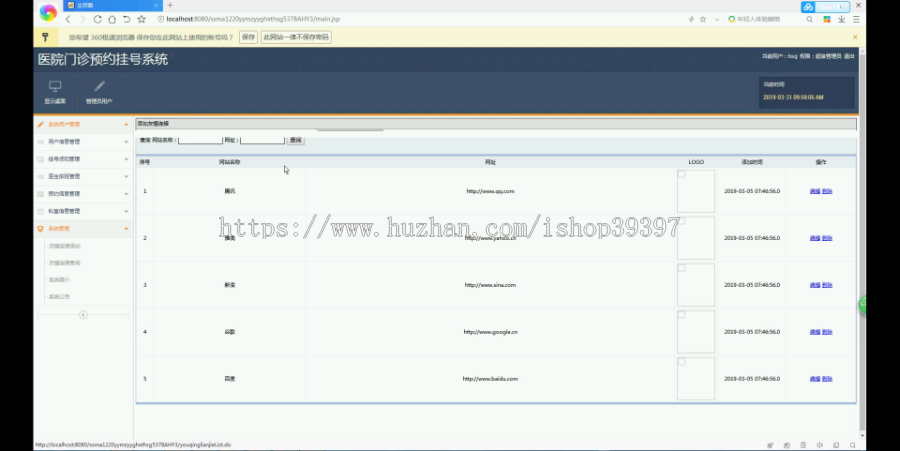Tick the LOGO checkbox in baidu row
This screenshot has width=900, height=451.
681,361
